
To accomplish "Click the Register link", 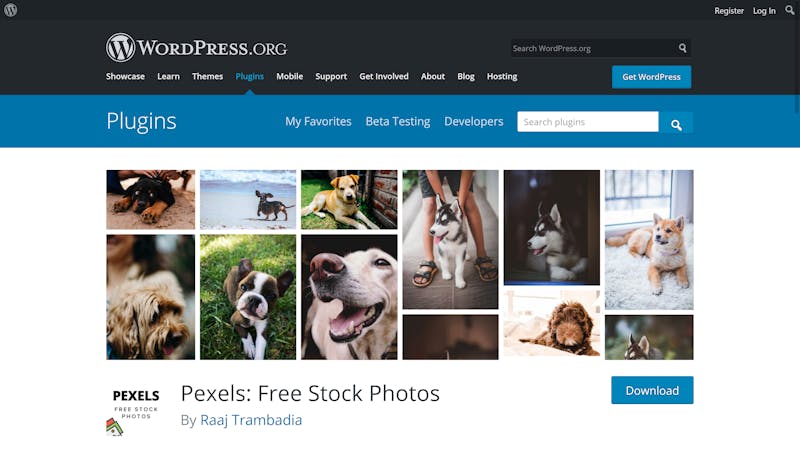I will (729, 11).
